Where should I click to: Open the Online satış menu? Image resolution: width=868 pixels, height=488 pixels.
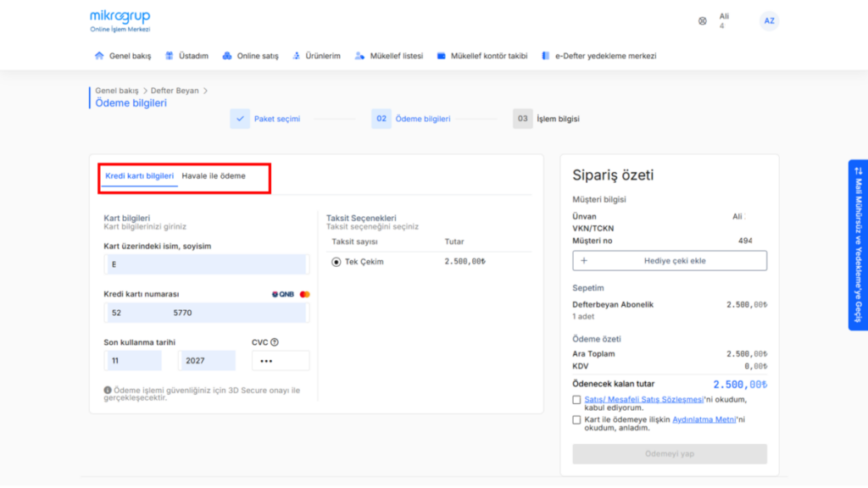[x=251, y=56]
